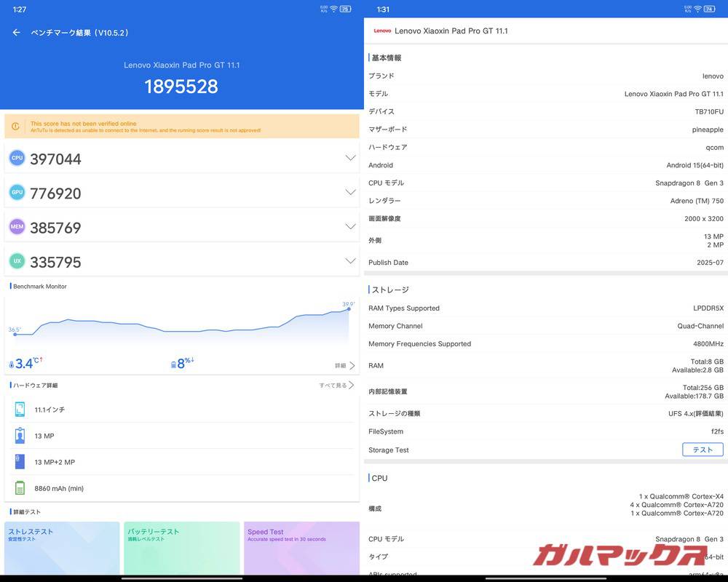Open すべて見る hardware details link
The width and height of the screenshot is (728, 582).
tap(336, 386)
